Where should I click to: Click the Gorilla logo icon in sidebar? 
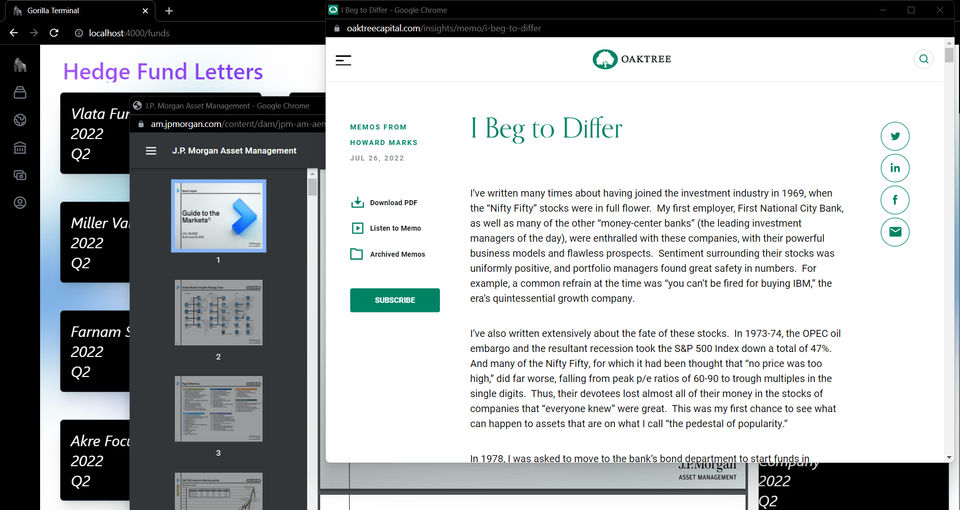pos(20,66)
